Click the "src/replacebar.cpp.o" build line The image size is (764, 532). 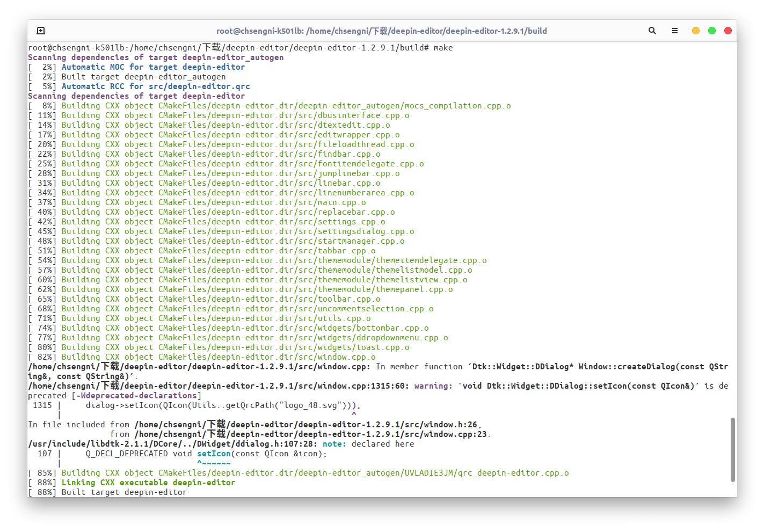click(212, 212)
